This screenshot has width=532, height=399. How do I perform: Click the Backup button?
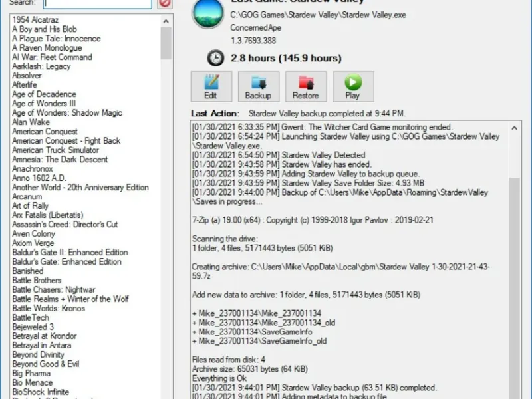[x=259, y=86]
